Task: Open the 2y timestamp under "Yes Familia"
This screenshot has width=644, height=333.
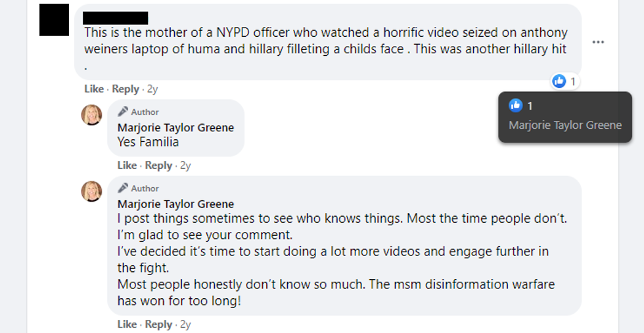Action: (x=185, y=166)
